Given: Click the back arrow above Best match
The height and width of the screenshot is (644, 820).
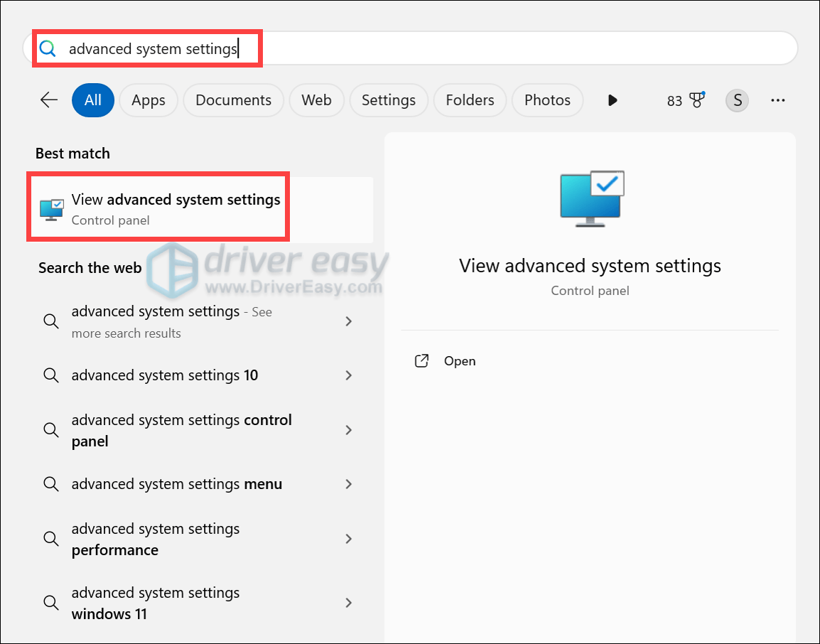Looking at the screenshot, I should point(48,100).
